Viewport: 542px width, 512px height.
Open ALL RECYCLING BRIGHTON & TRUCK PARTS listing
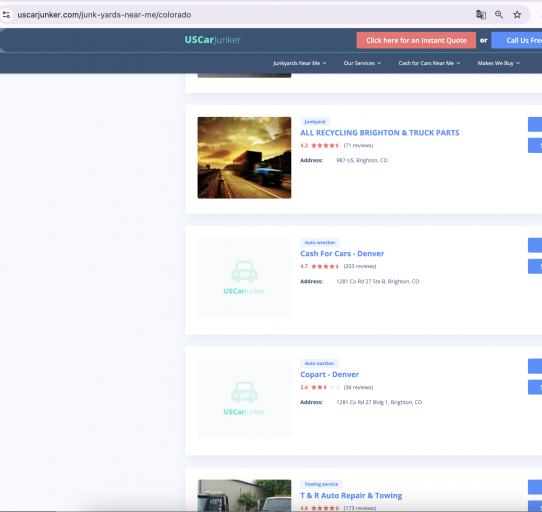pyautogui.click(x=380, y=133)
